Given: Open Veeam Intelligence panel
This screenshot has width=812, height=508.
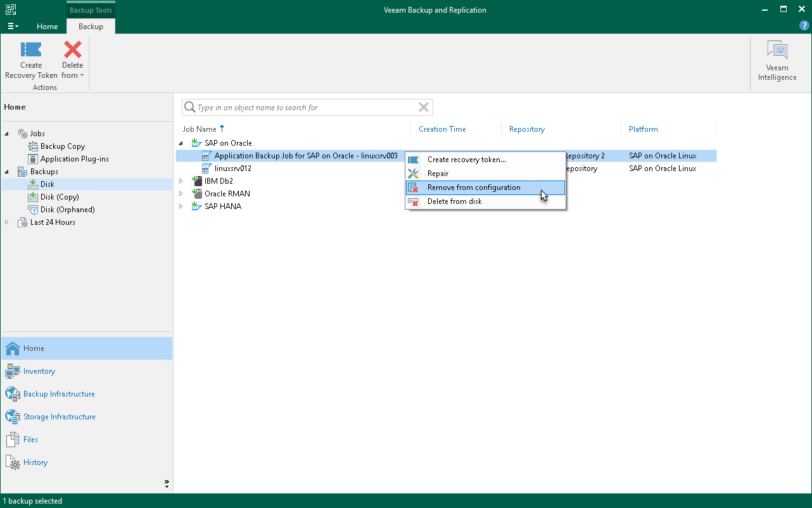Looking at the screenshot, I should (x=777, y=61).
